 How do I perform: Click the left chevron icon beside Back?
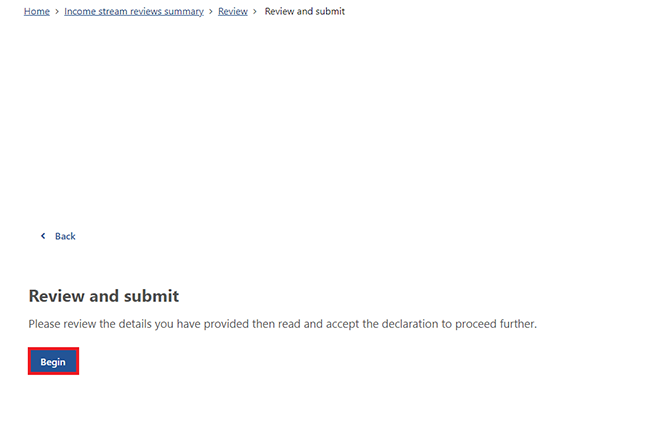(43, 236)
